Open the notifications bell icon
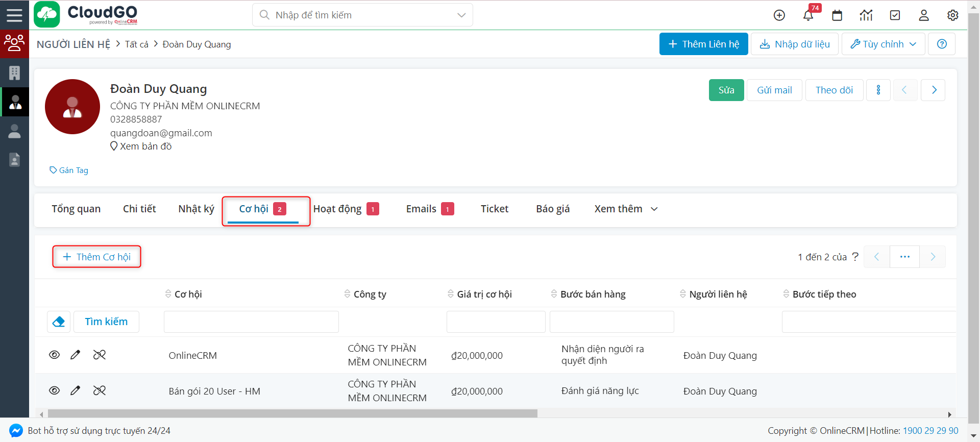 (x=808, y=15)
